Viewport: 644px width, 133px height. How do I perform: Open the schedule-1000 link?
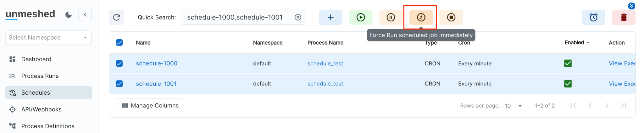pos(157,64)
